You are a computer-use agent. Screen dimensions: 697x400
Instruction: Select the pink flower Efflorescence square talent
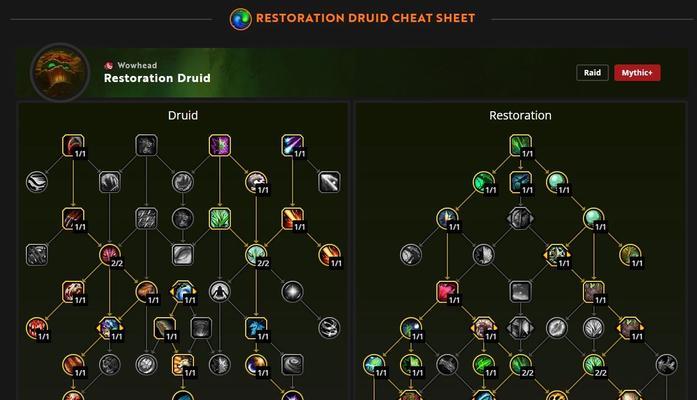click(x=447, y=292)
